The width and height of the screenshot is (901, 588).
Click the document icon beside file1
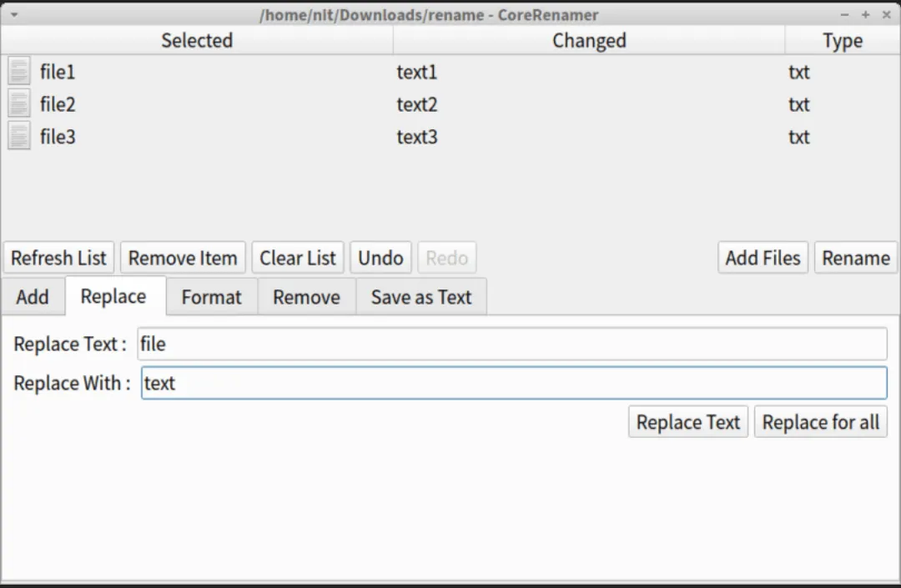[x=18, y=71]
